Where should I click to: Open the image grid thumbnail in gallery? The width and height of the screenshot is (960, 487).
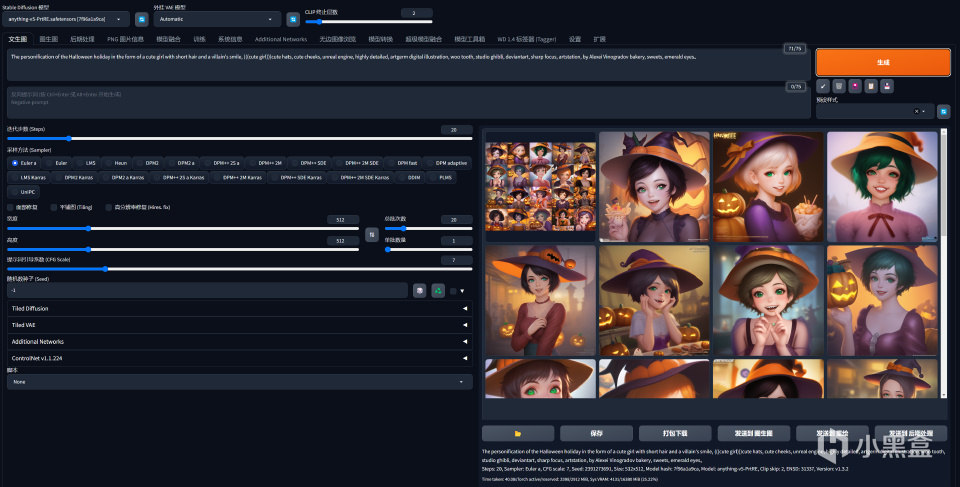540,187
